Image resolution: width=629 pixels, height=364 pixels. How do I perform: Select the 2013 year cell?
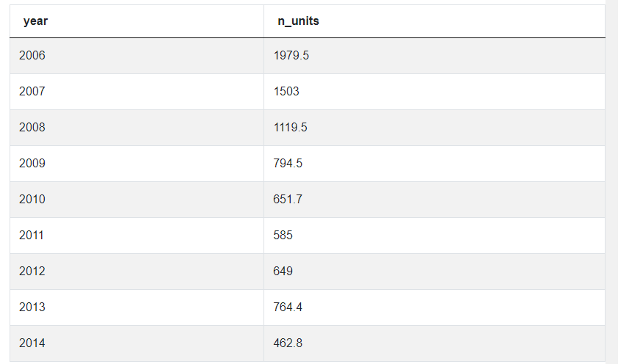(137, 307)
